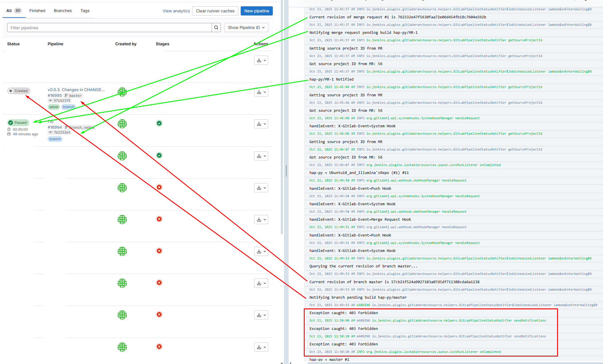Open the View analytics link
The height and width of the screenshot is (364, 603).
tap(176, 11)
